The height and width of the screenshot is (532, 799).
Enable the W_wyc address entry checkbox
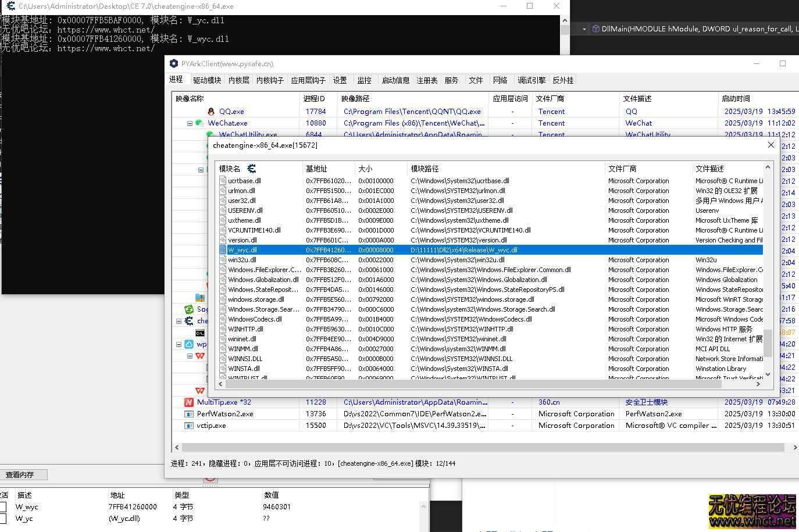coord(3,507)
